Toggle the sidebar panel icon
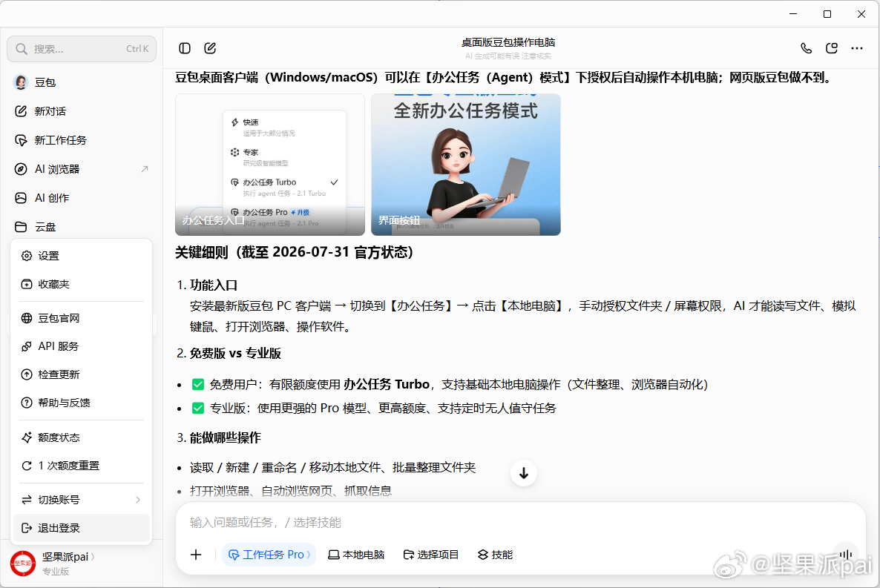 point(185,48)
